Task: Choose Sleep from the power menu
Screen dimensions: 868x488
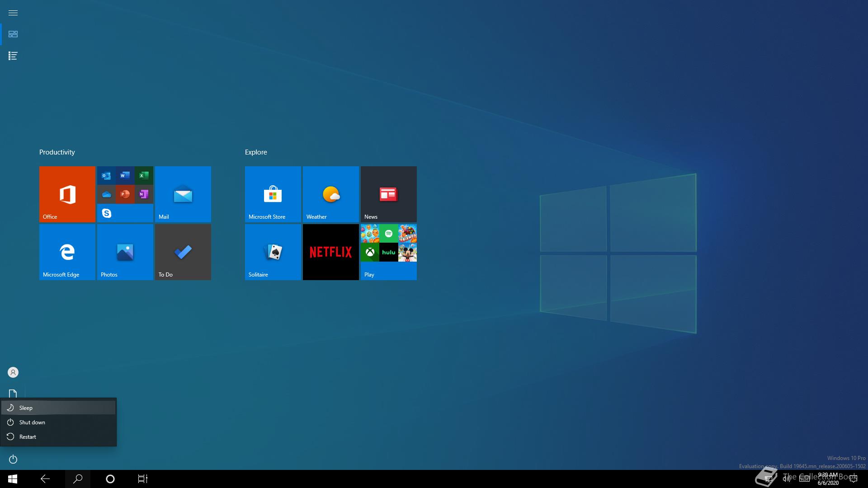Action: (x=58, y=408)
